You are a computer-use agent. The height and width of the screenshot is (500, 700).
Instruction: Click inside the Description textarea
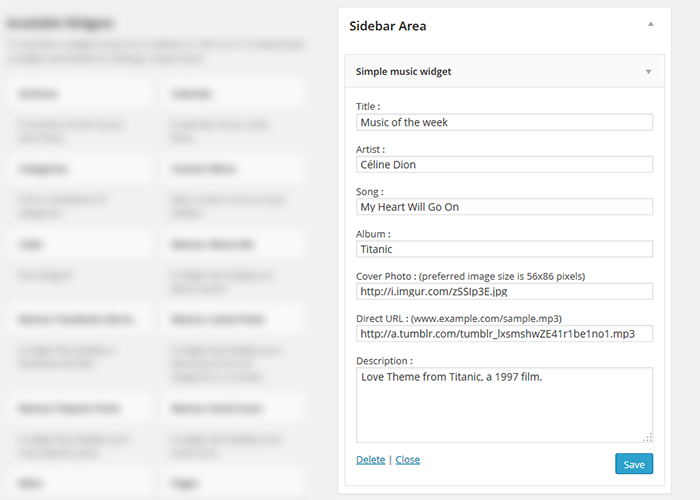point(504,404)
